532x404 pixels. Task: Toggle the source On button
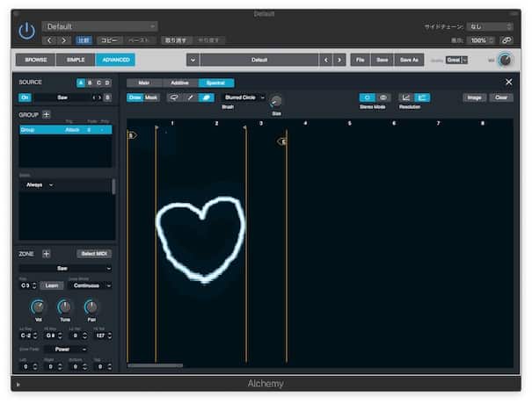(x=25, y=97)
